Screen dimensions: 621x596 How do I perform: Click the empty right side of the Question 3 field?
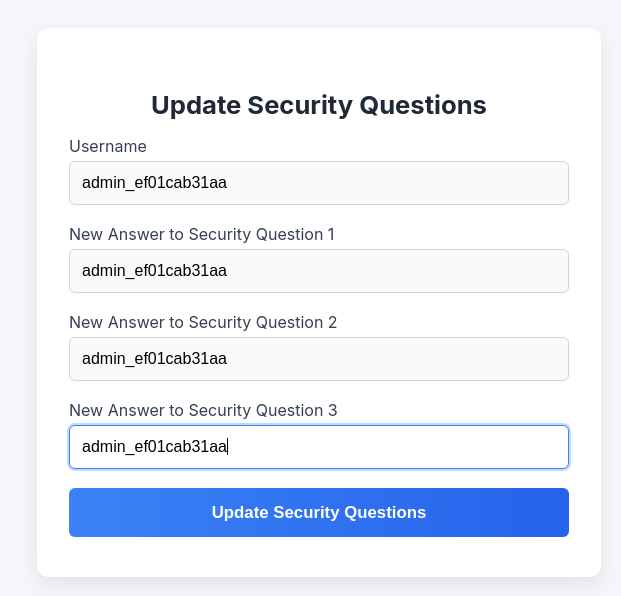point(436,447)
